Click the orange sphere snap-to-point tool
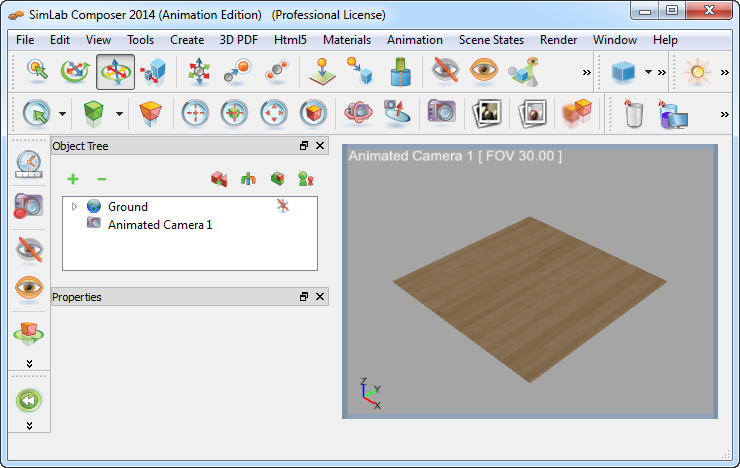This screenshot has width=740, height=468. click(x=237, y=71)
